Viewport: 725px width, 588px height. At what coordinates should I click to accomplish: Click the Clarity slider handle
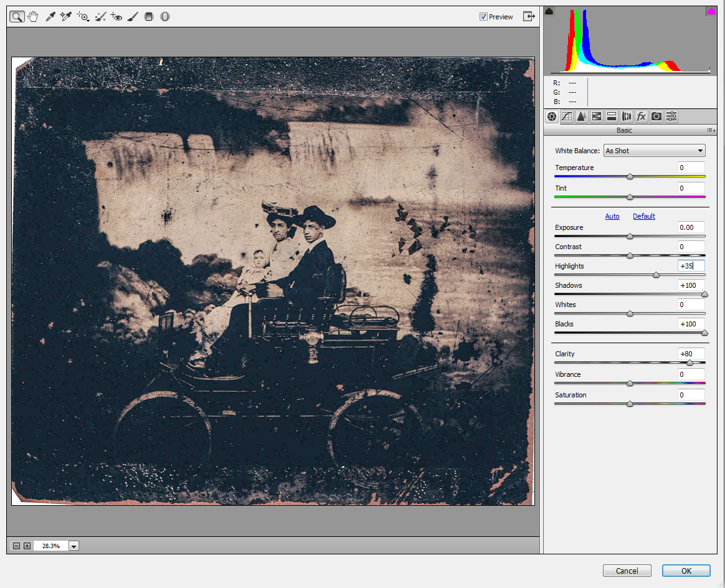(689, 363)
